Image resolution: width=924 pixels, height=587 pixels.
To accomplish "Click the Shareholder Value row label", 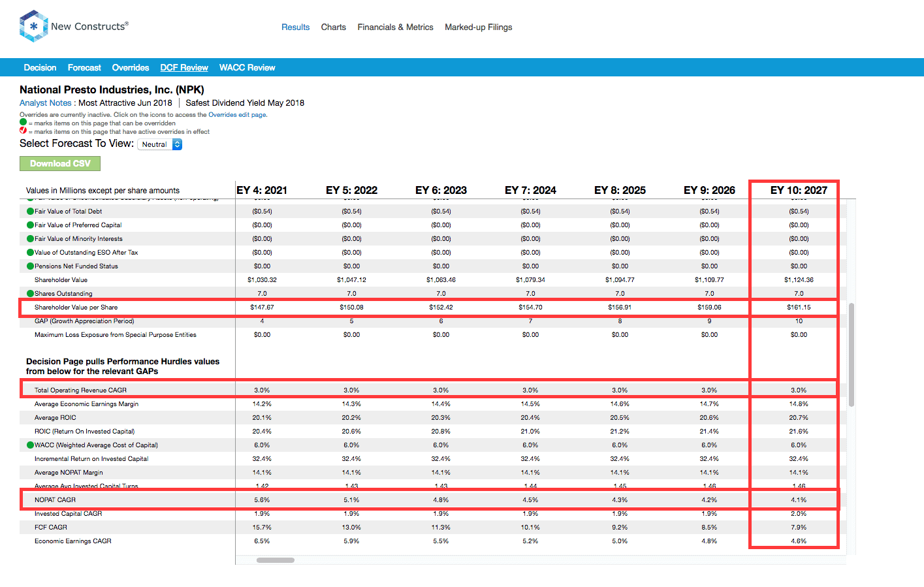I will 61,279.
